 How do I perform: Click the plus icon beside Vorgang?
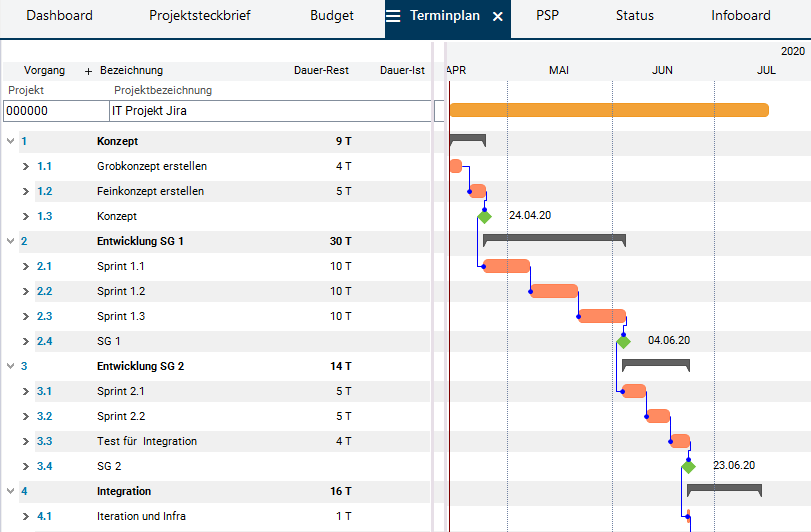[88, 71]
